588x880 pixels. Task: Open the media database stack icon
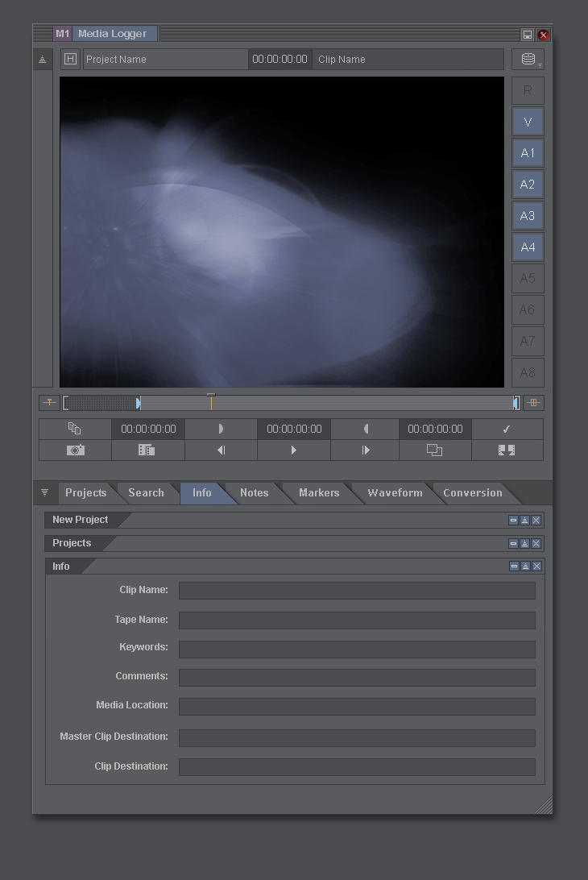pyautogui.click(x=528, y=59)
